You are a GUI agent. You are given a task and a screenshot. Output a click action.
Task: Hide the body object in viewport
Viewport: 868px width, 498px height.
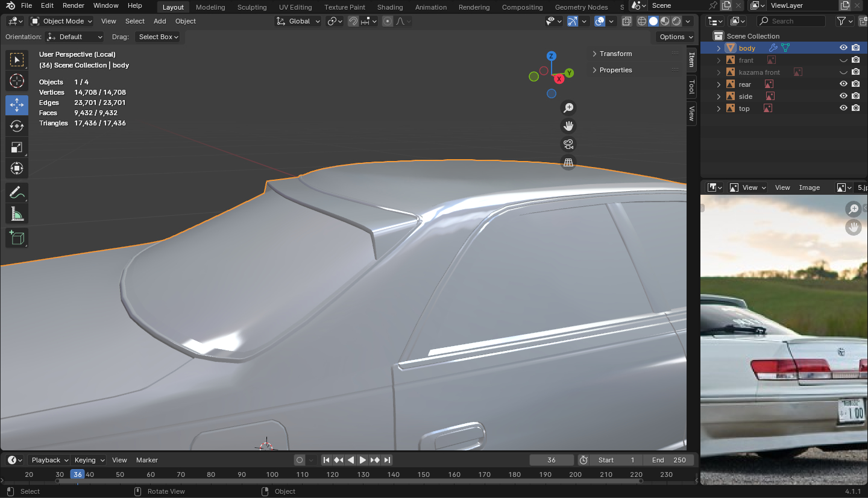[x=844, y=48]
